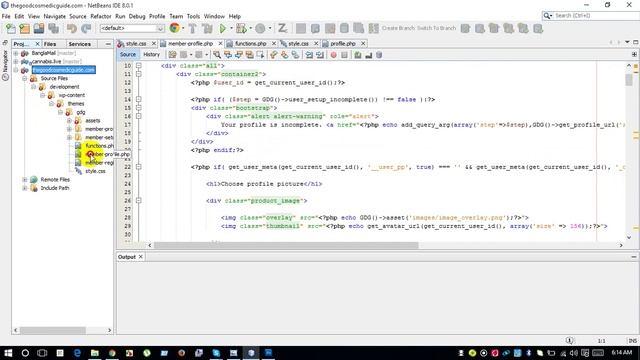Open the Chrome browser selection dropdown arrow
This screenshot has height=360, width=640.
tap(183, 28)
